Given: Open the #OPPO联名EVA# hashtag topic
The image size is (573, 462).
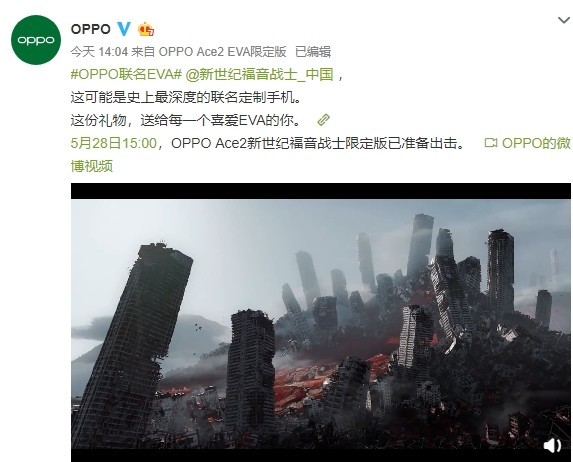Looking at the screenshot, I should point(126,75).
